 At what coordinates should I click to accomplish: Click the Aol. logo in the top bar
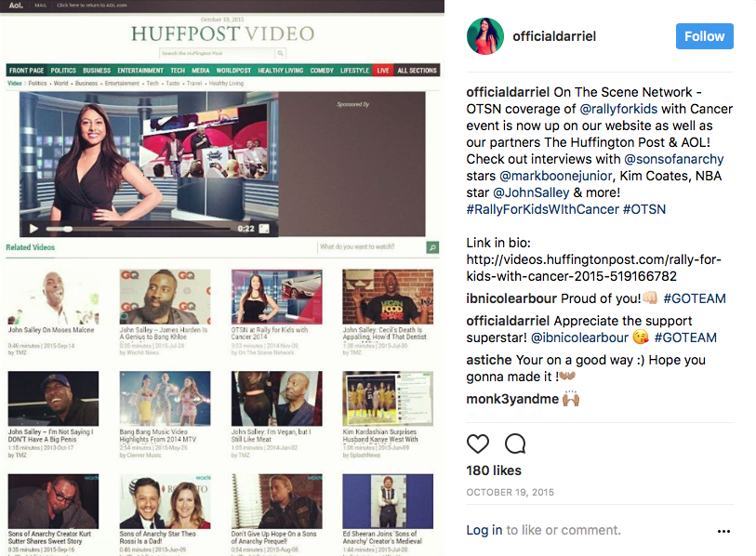pyautogui.click(x=17, y=6)
